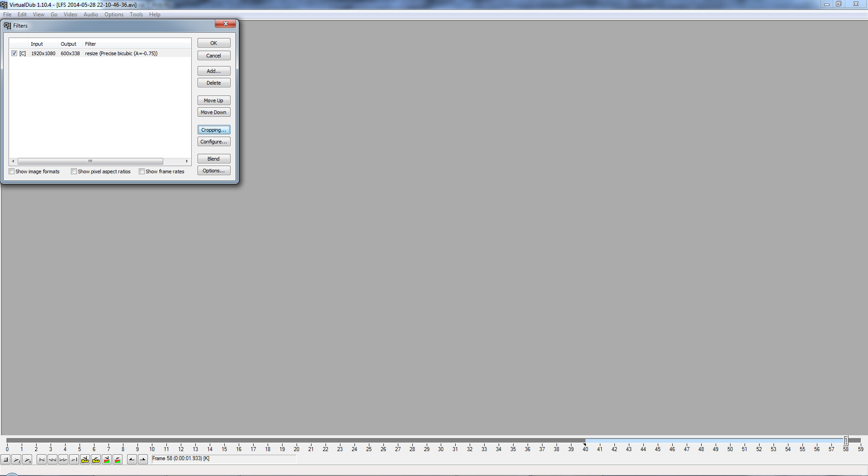The width and height of the screenshot is (868, 476).
Task: Open the Audio menu
Action: tap(90, 14)
